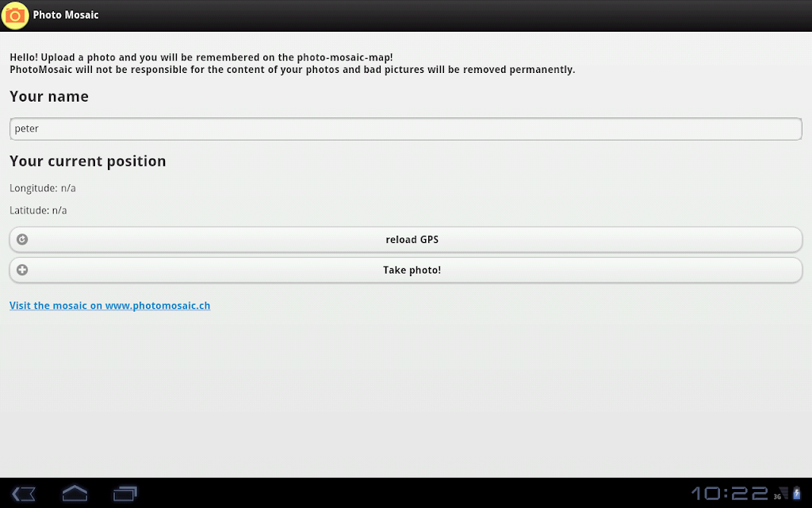812x508 pixels.
Task: Open the recent apps switcher
Action: [125, 493]
